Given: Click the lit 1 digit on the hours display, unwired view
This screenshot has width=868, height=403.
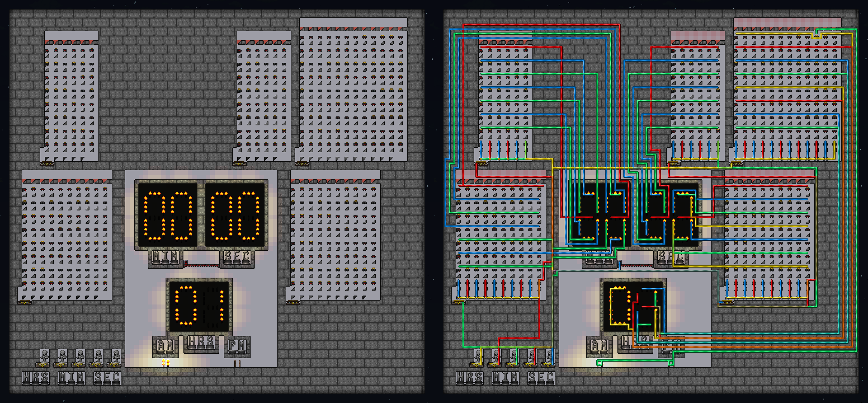Looking at the screenshot, I should pyautogui.click(x=222, y=306).
